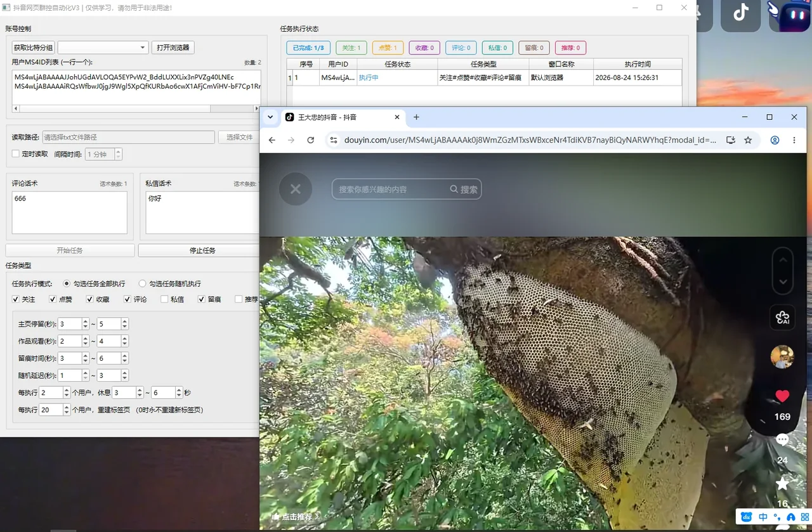The height and width of the screenshot is (532, 812).
Task: Click the 中 input method tray indicator
Action: (x=763, y=517)
